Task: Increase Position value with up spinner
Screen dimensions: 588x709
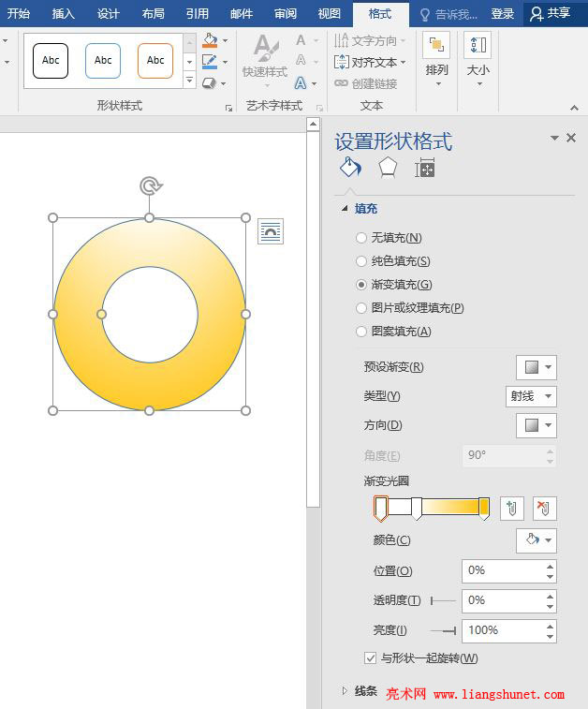Action: [550, 566]
